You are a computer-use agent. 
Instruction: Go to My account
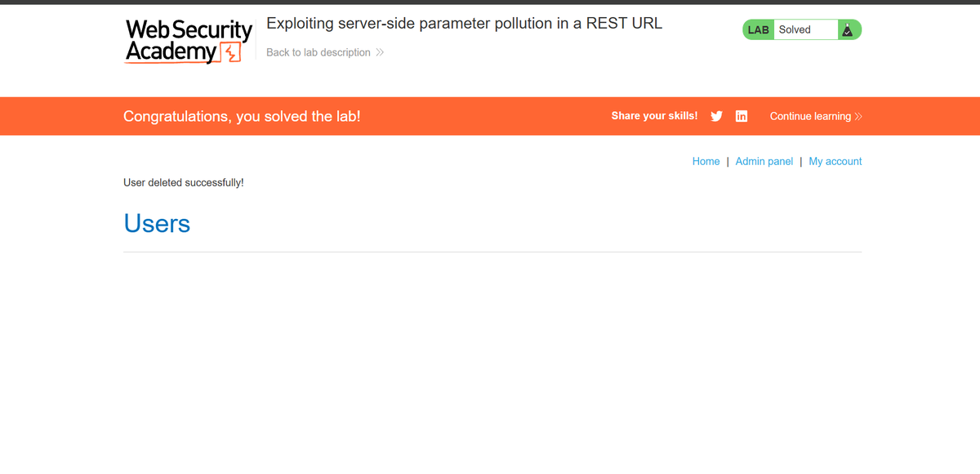tap(835, 161)
